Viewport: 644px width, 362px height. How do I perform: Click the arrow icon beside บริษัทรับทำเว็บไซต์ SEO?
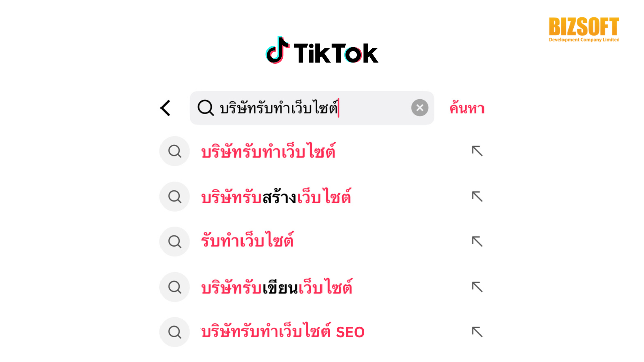[x=476, y=332]
